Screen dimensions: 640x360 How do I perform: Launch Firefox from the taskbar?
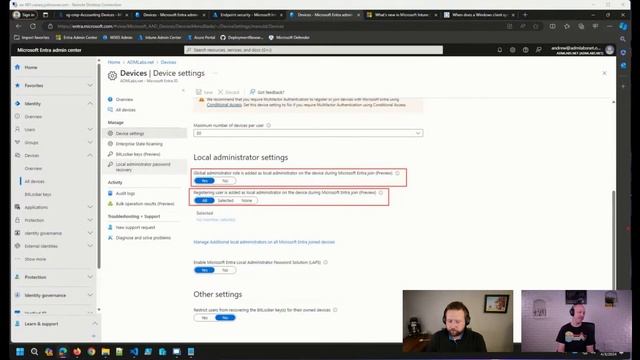pyautogui.click(x=77, y=351)
